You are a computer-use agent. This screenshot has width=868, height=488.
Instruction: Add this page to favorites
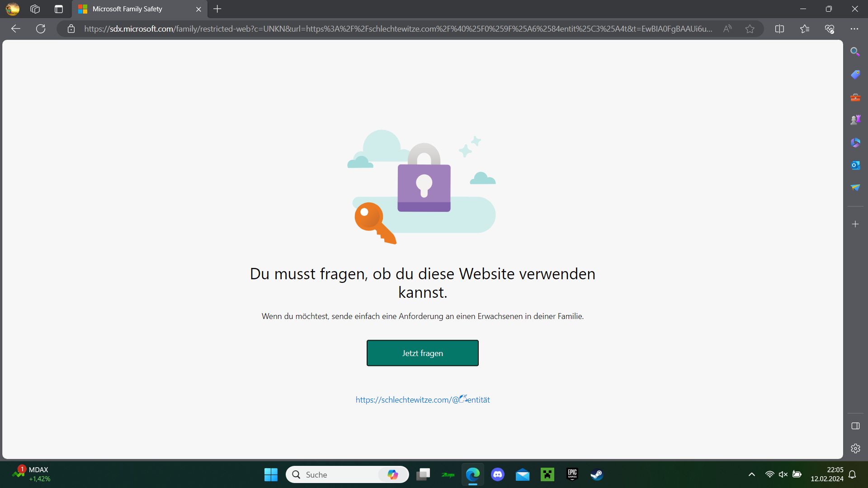click(750, 29)
